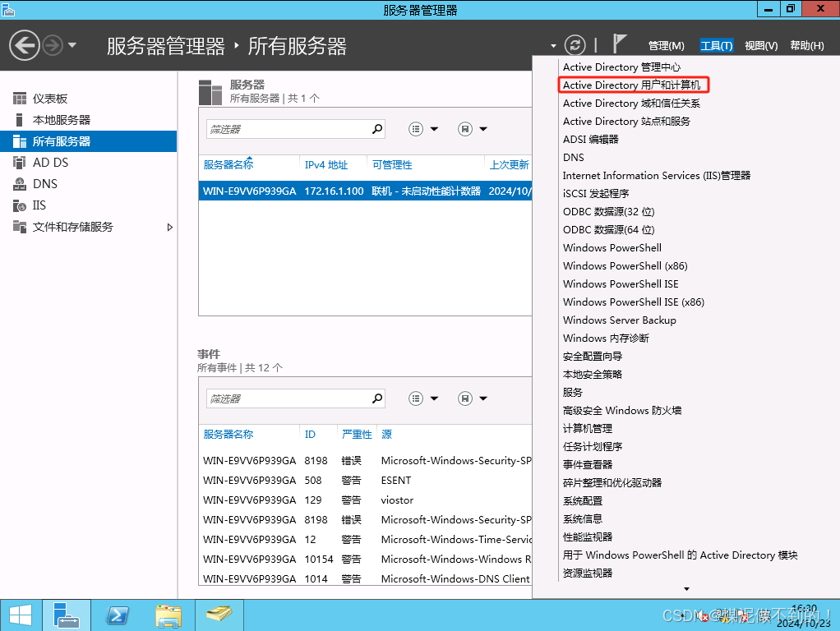Expand events list options dropdown arrow

point(435,398)
